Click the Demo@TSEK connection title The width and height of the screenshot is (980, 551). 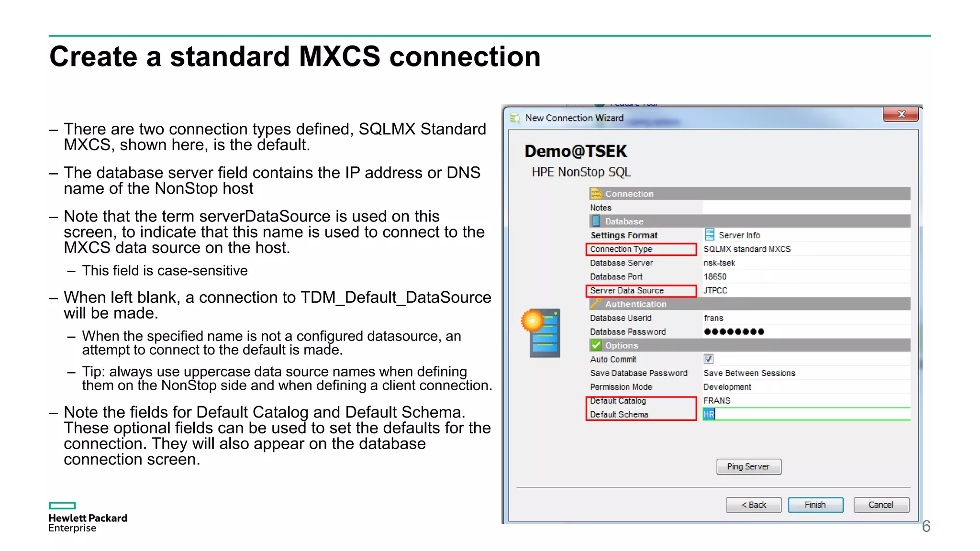tap(576, 151)
